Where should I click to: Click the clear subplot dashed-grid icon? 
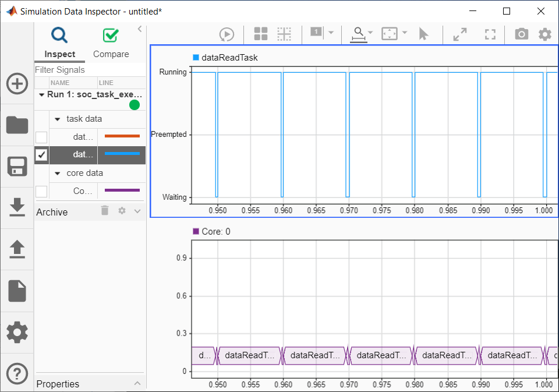coord(284,34)
